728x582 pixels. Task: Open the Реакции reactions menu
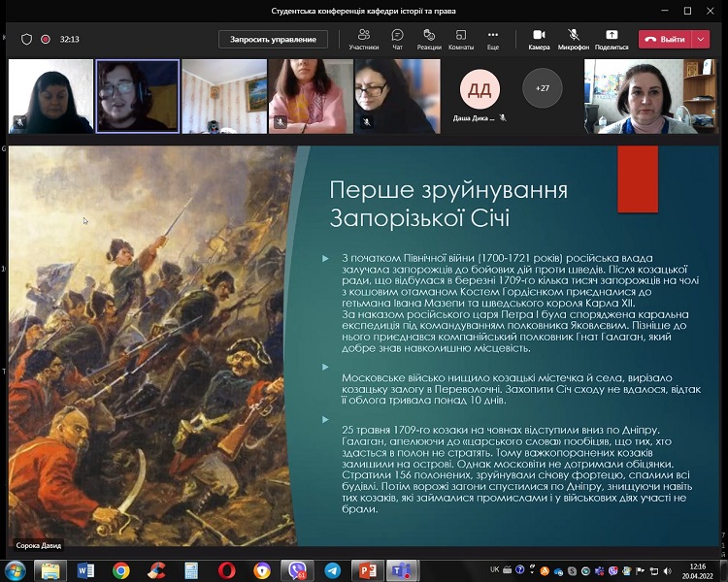tap(429, 40)
